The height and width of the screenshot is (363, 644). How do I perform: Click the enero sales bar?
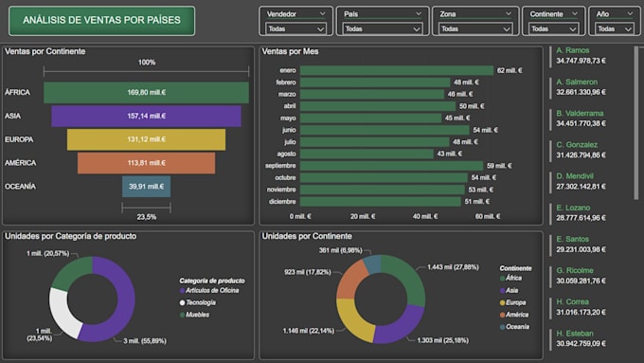coord(397,70)
